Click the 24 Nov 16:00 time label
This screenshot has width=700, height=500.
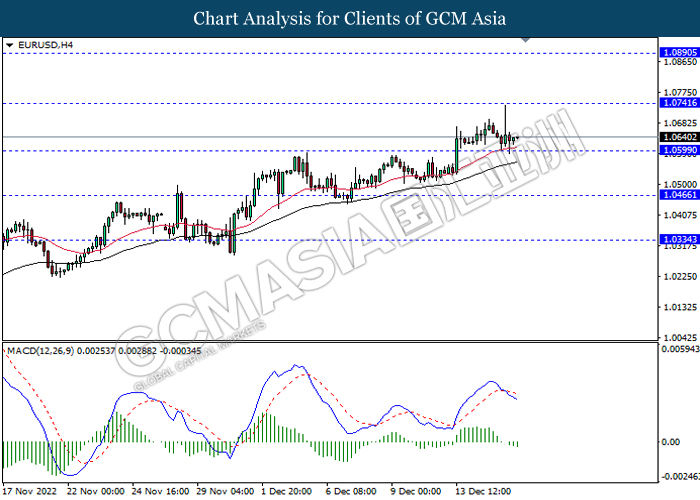click(161, 491)
